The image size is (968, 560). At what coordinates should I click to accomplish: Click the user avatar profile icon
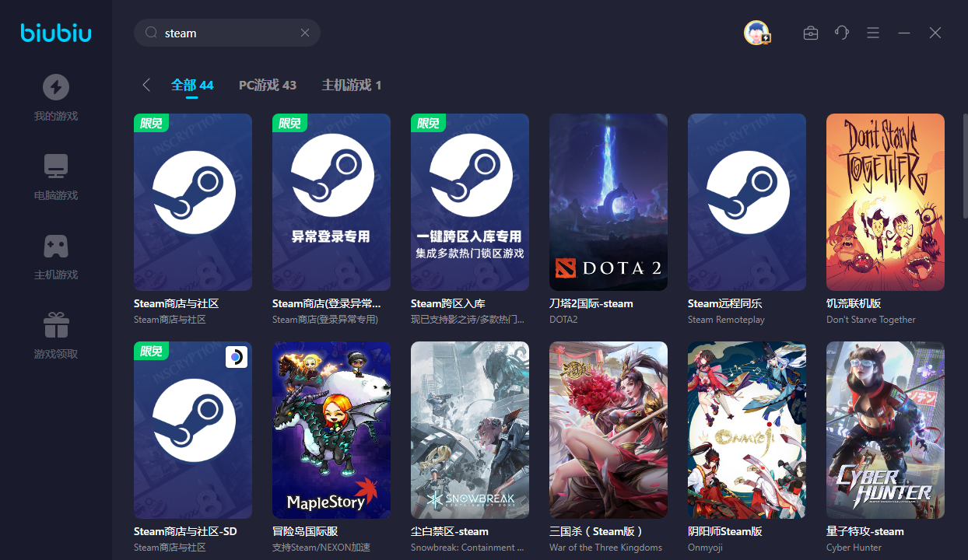756,33
